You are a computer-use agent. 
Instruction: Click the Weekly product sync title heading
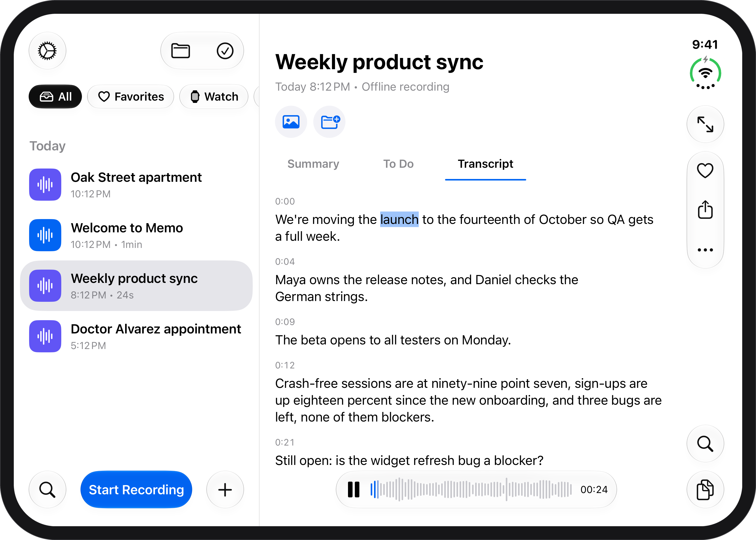pos(379,62)
